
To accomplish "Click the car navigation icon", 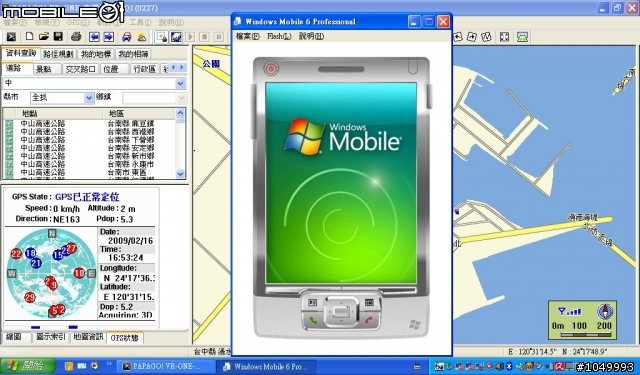I will (x=127, y=37).
